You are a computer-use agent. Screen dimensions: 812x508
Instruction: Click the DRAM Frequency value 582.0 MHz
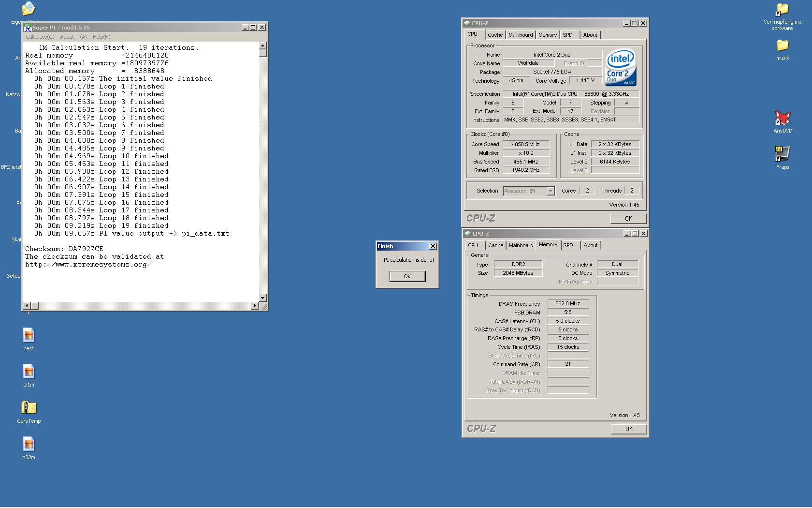tap(568, 303)
